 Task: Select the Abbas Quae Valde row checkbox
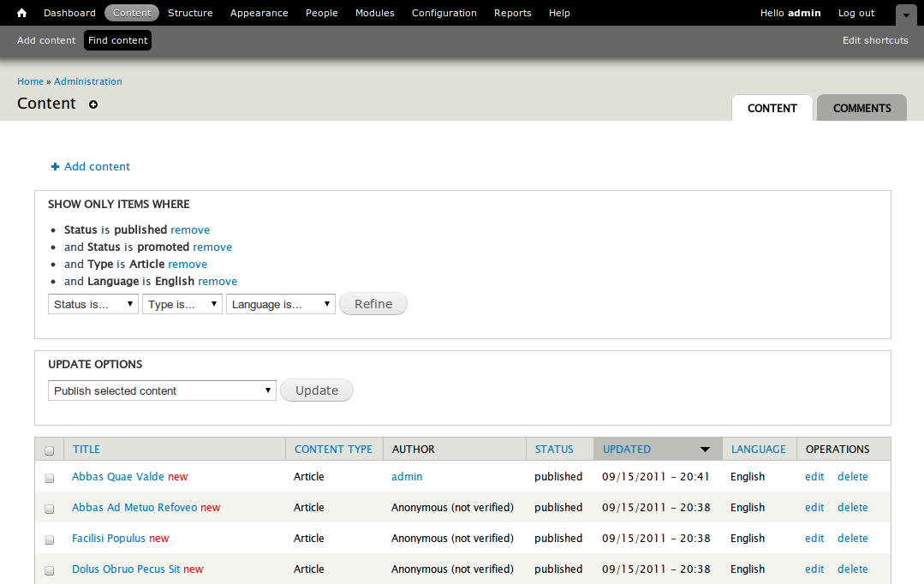click(50, 478)
